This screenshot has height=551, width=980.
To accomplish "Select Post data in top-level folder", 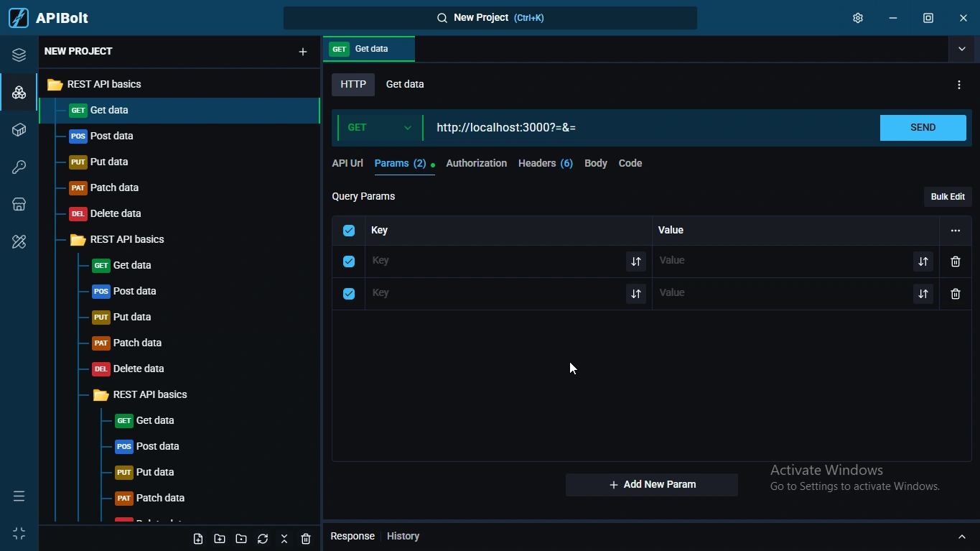I will coord(111,136).
